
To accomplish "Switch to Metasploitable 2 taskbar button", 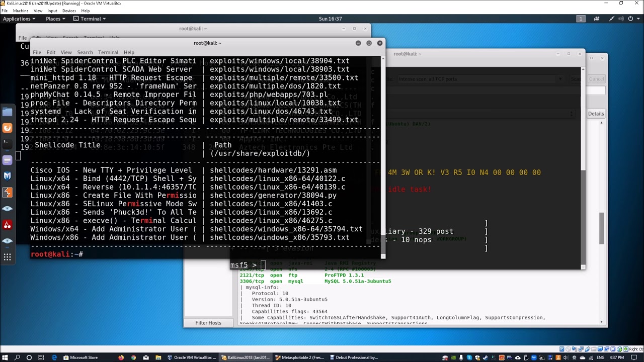I will click(300, 357).
